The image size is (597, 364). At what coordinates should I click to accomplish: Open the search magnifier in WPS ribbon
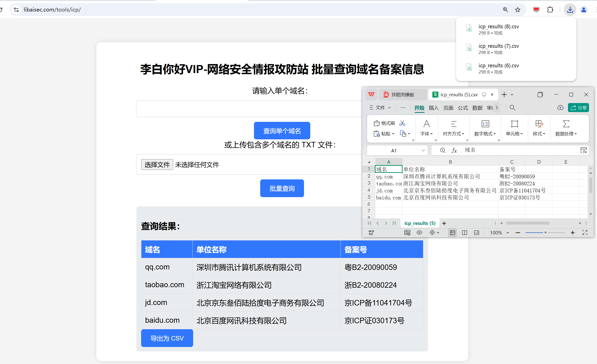[512, 108]
